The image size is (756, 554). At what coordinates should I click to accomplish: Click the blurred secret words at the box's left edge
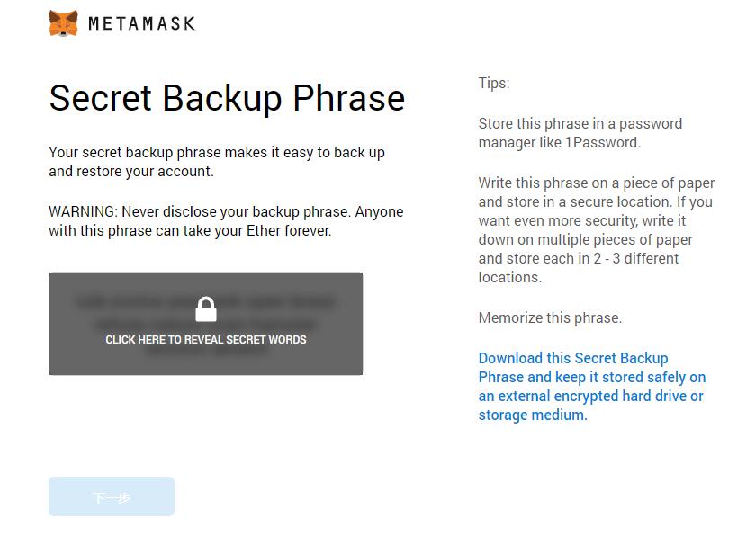click(x=90, y=302)
